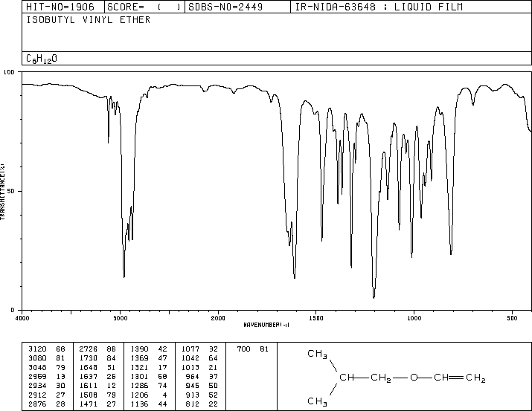Select peak table entry 1648

[x=89, y=367]
